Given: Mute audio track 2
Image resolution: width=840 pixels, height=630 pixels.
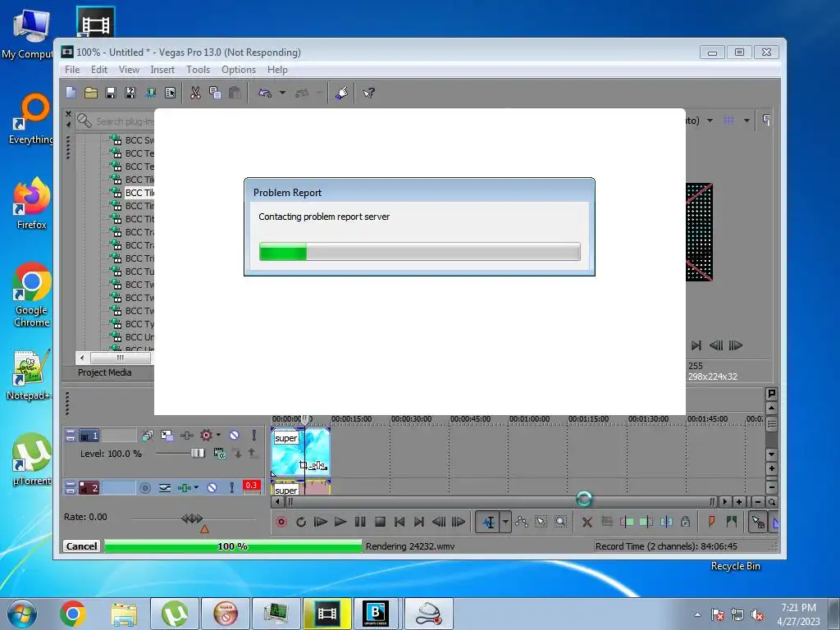Looking at the screenshot, I should click(x=212, y=487).
